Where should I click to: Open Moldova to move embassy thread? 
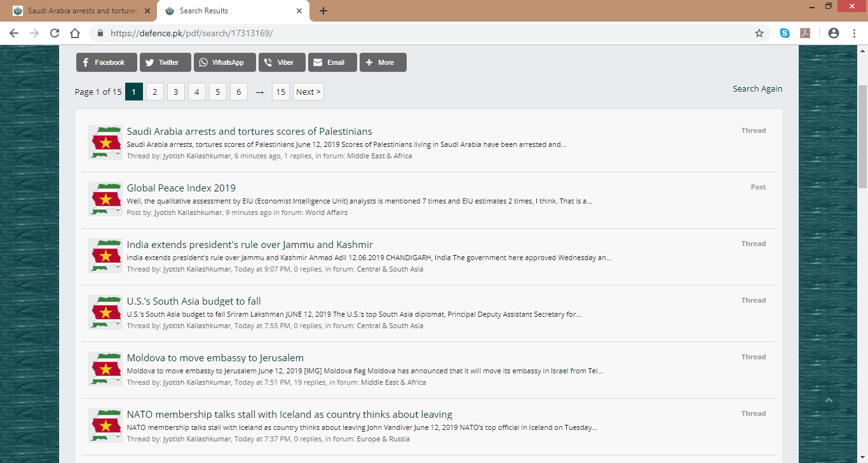(x=215, y=358)
